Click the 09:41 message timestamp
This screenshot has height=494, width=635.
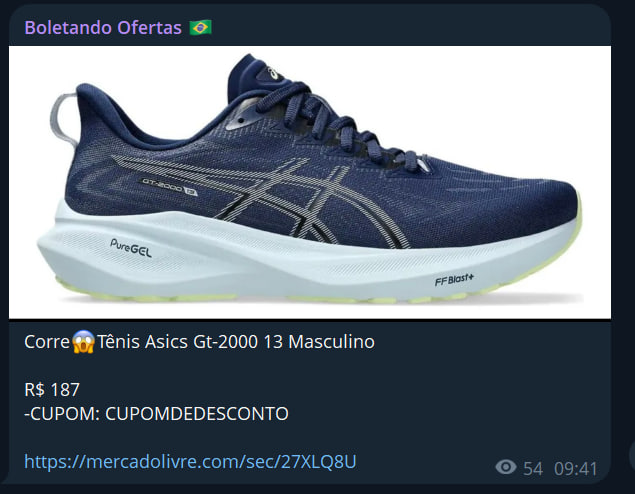coord(575,469)
